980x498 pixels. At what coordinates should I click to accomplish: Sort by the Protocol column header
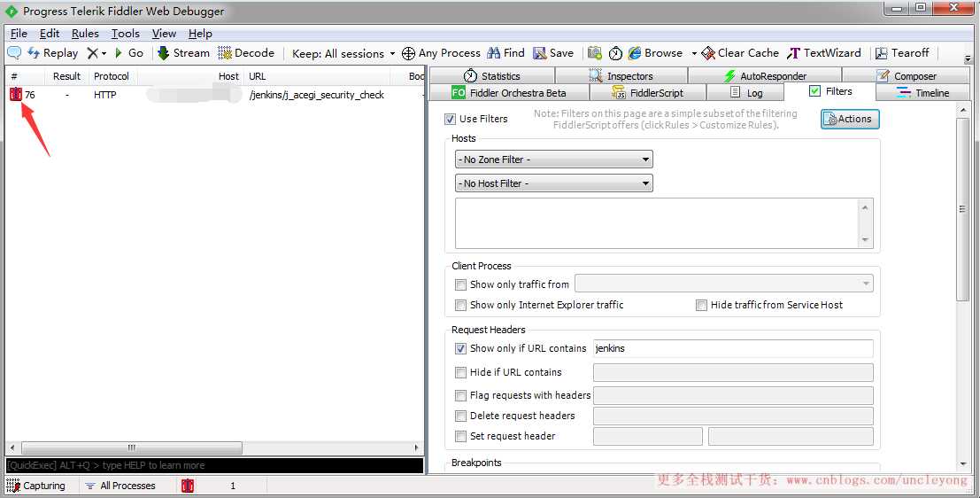[x=112, y=75]
